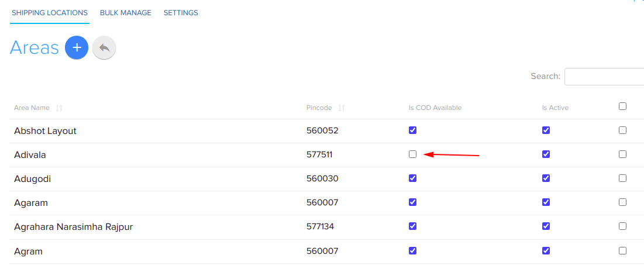Disable COD for Agram
The width and height of the screenshot is (644, 265).
tap(413, 250)
